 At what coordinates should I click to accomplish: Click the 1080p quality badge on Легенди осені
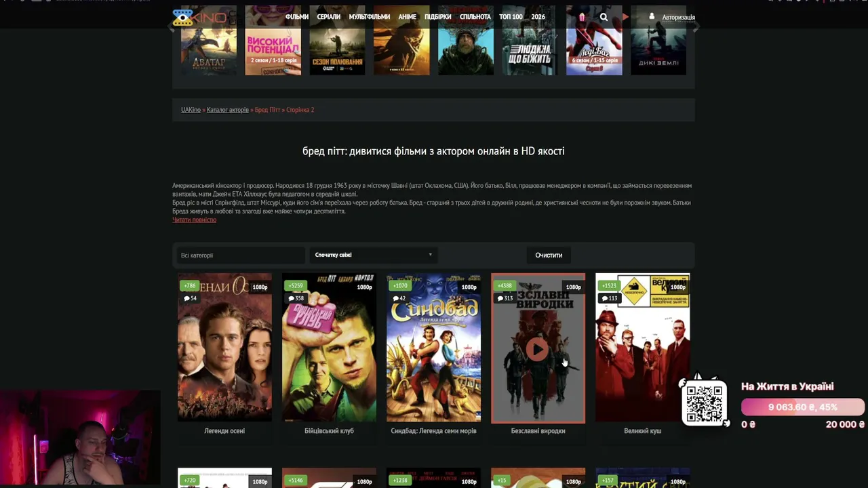260,287
